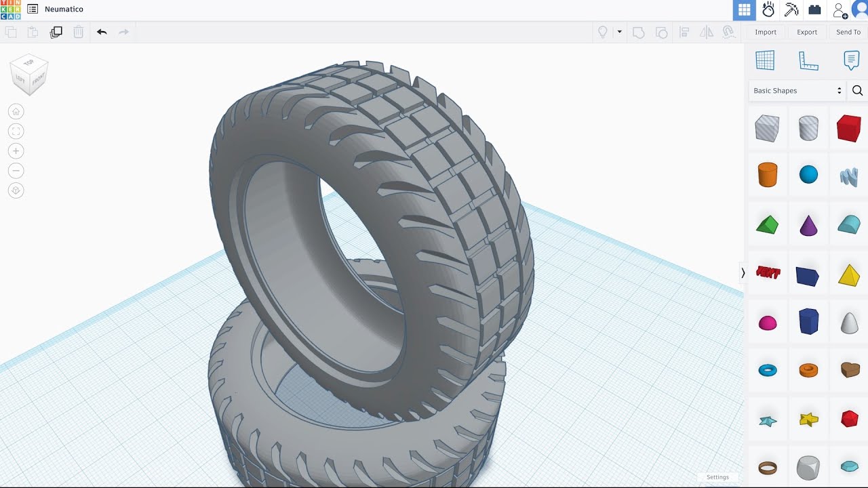Switch to 3D design grid view
This screenshot has height=488, width=868.
point(745,10)
